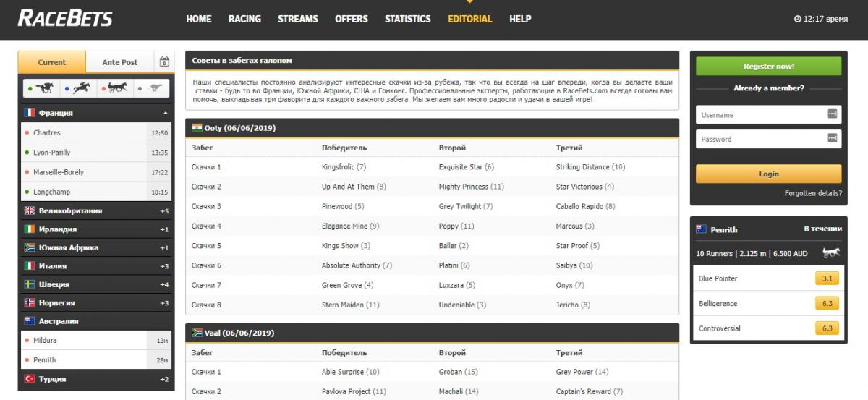Open the Marseille-Borély 17:22 race
The image size is (868, 400).
[96, 172]
